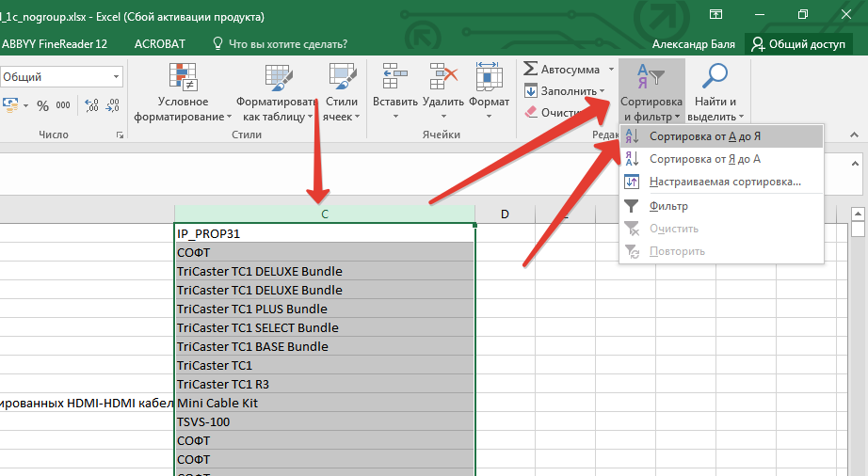Toggle Фильтр in the sort menu
The height and width of the screenshot is (476, 868).
click(x=668, y=206)
